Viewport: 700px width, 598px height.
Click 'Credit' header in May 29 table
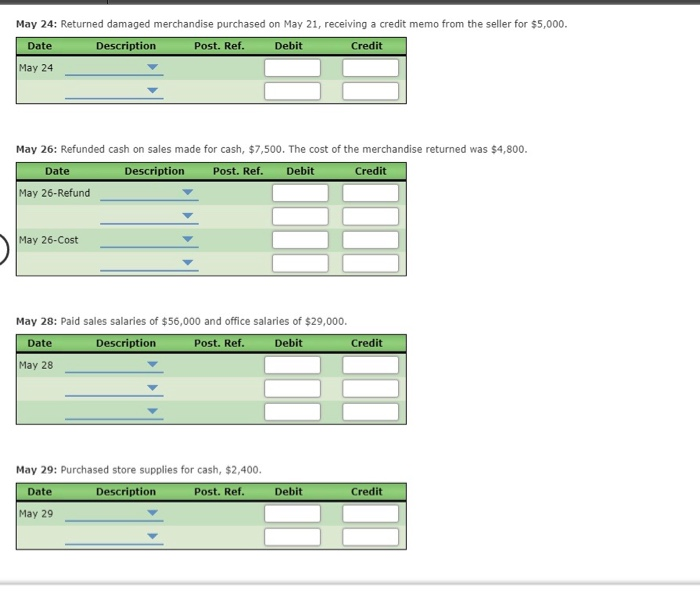(x=367, y=492)
